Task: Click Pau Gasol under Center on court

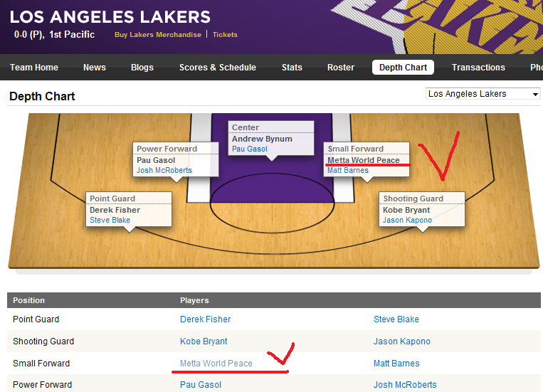Action: [250, 149]
